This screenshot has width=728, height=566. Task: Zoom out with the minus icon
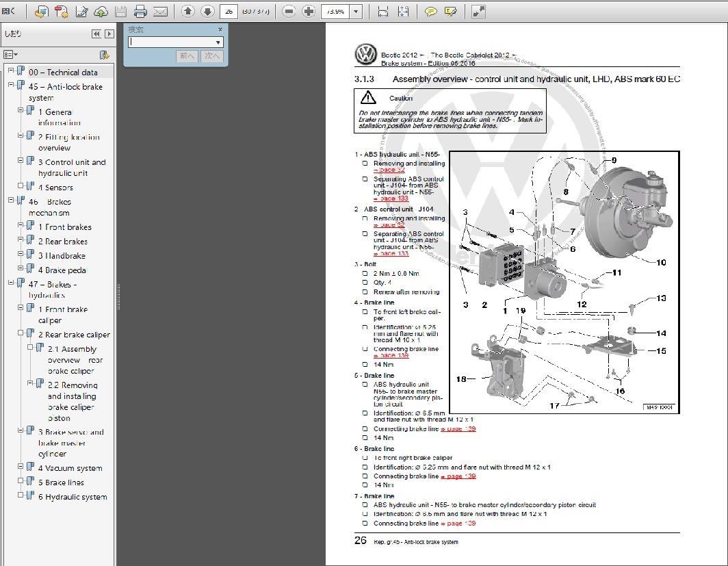(x=289, y=11)
